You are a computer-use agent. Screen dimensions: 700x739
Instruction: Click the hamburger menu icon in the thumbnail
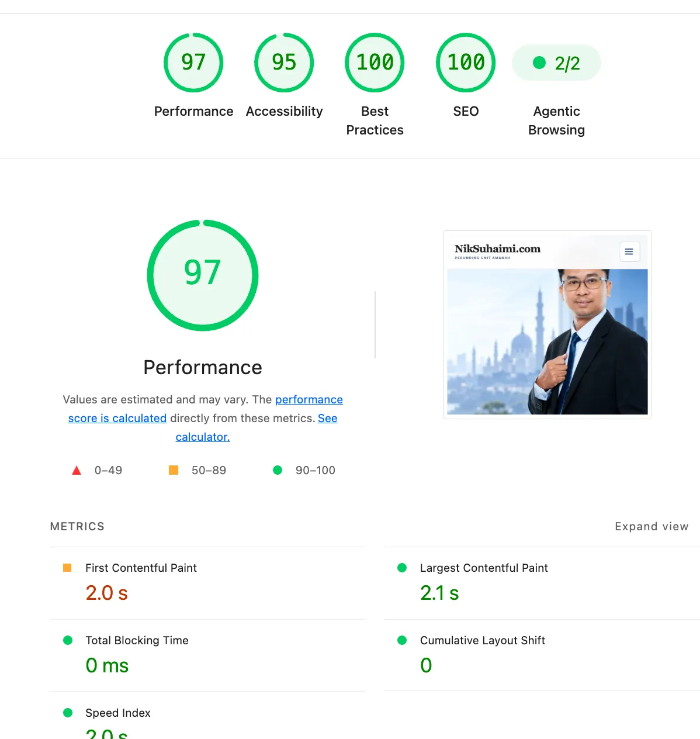pyautogui.click(x=629, y=251)
